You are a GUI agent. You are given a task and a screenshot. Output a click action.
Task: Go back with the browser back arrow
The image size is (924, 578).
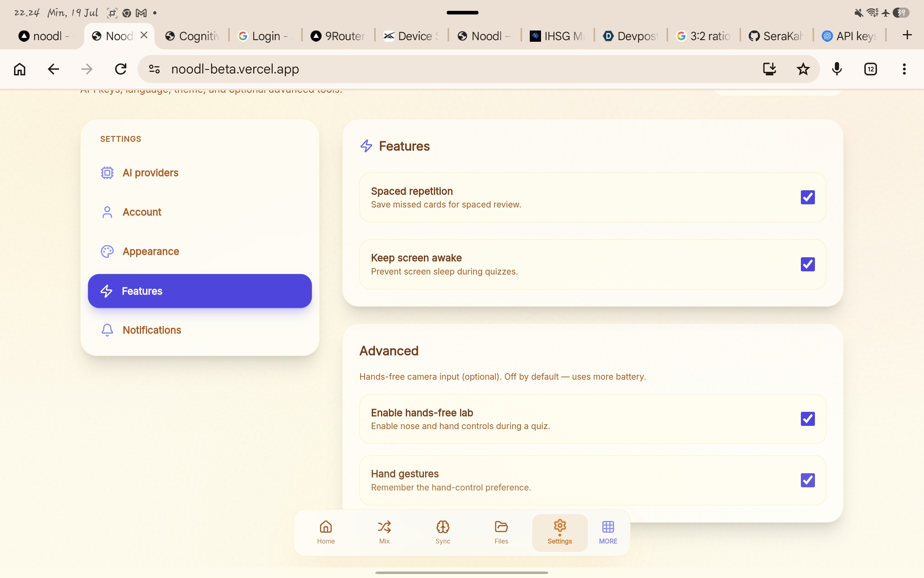tap(53, 69)
